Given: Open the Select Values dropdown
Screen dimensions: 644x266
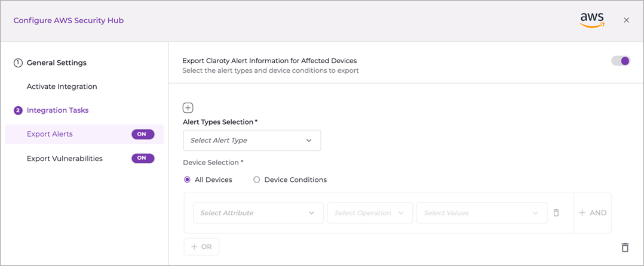Looking at the screenshot, I should click(x=482, y=213).
